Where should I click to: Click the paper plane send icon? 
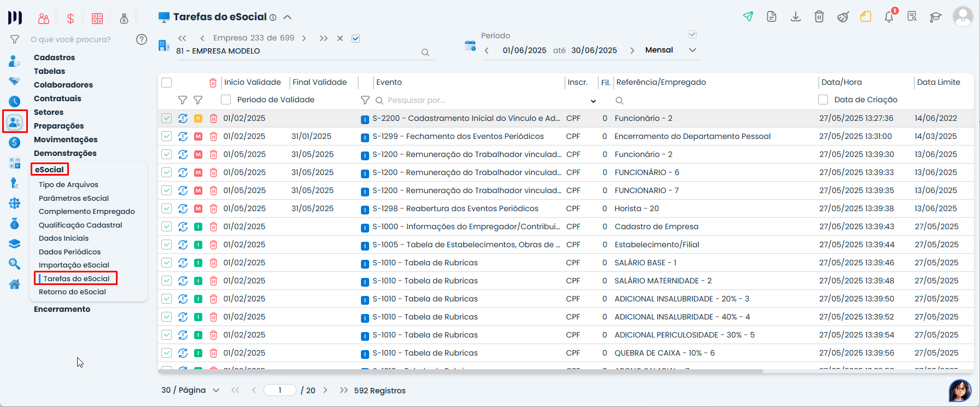pyautogui.click(x=748, y=16)
